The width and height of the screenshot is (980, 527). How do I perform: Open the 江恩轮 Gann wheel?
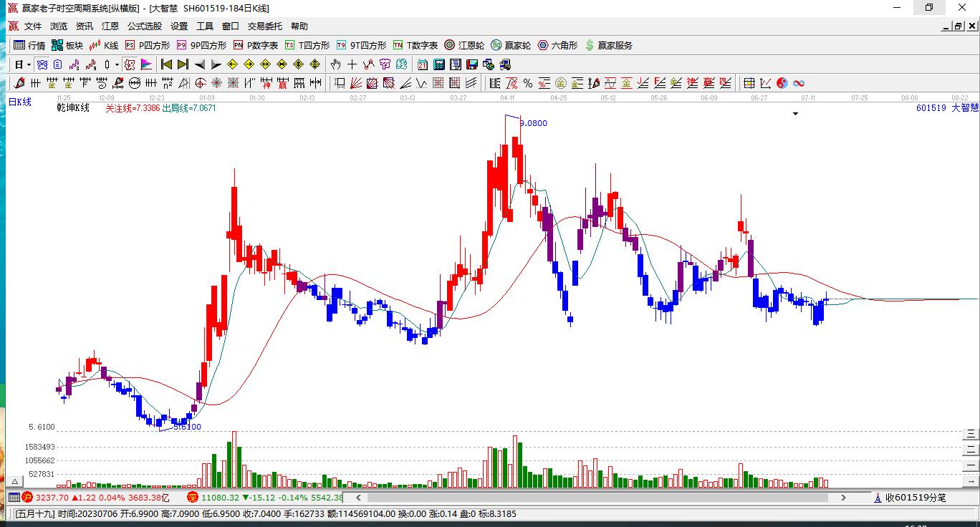coord(464,45)
